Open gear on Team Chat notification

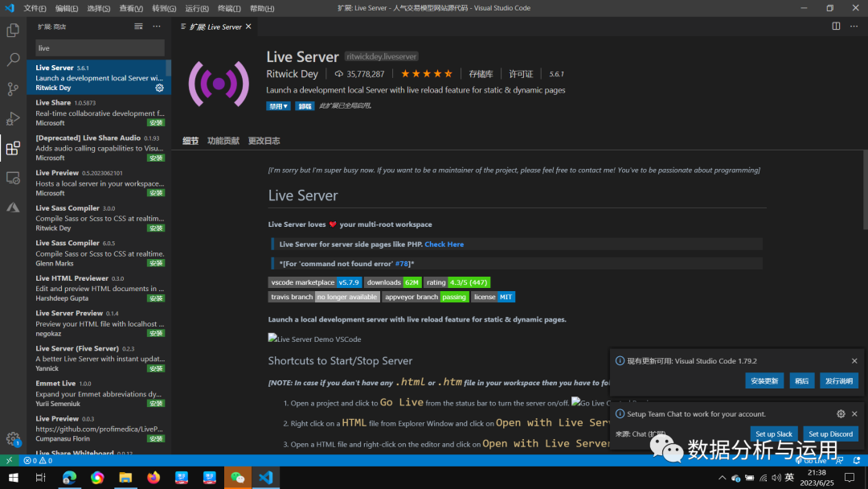841,413
